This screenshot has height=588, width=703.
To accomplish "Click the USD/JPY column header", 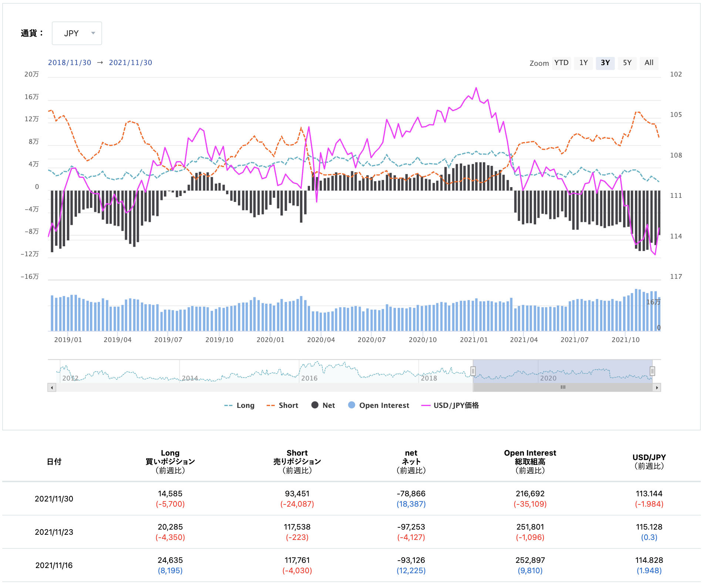I will click(649, 462).
